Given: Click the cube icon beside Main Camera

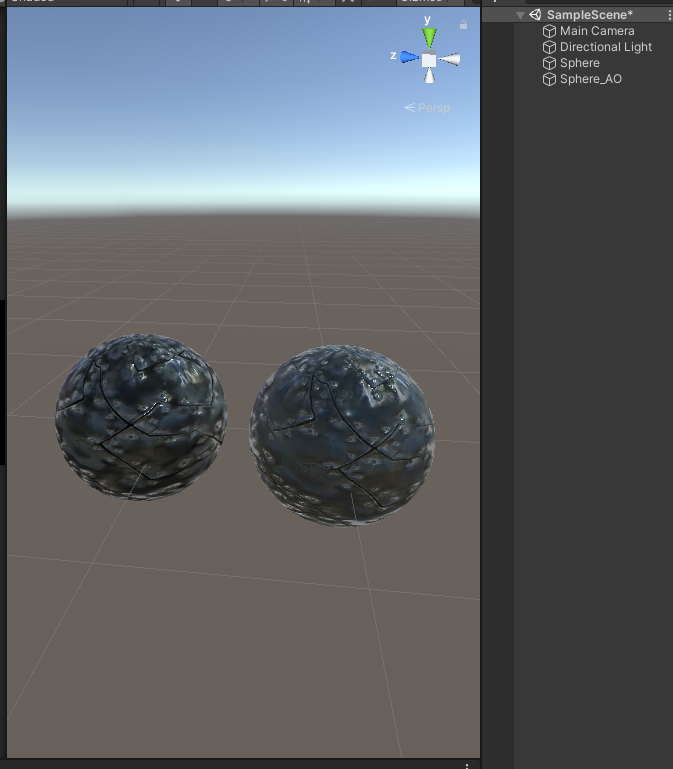Looking at the screenshot, I should [x=549, y=31].
